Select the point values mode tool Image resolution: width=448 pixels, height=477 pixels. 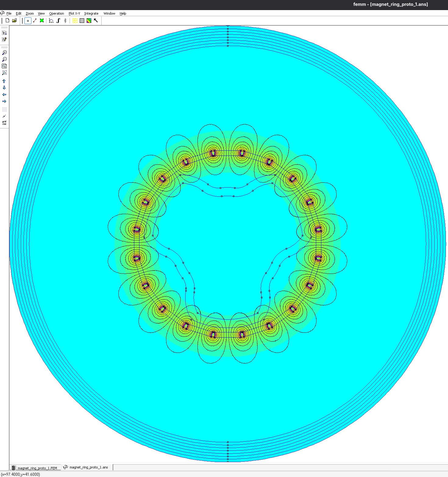click(x=28, y=21)
